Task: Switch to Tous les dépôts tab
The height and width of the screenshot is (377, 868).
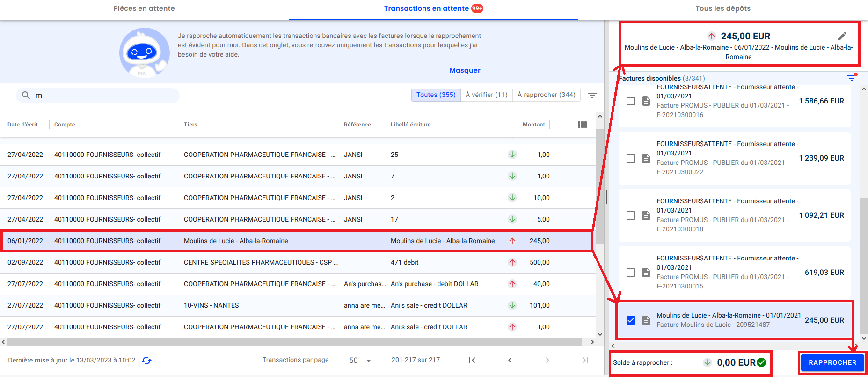Action: point(723,8)
